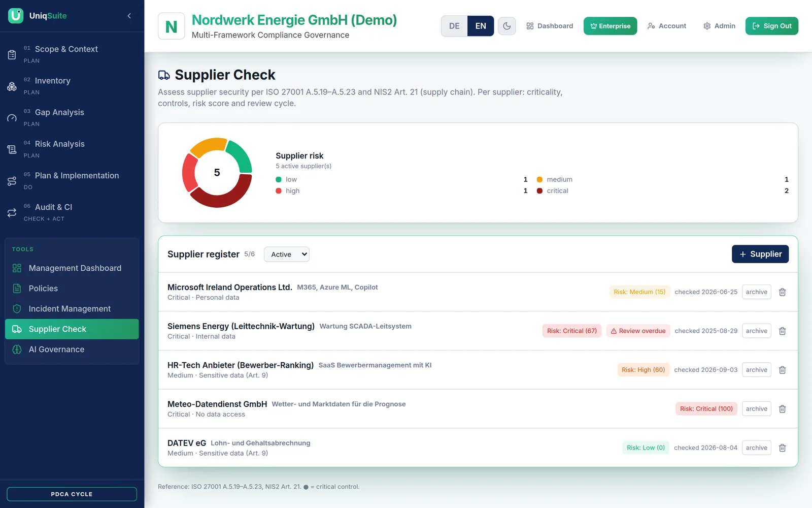Open Risk Analysis step
The height and width of the screenshot is (508, 812).
click(x=72, y=149)
